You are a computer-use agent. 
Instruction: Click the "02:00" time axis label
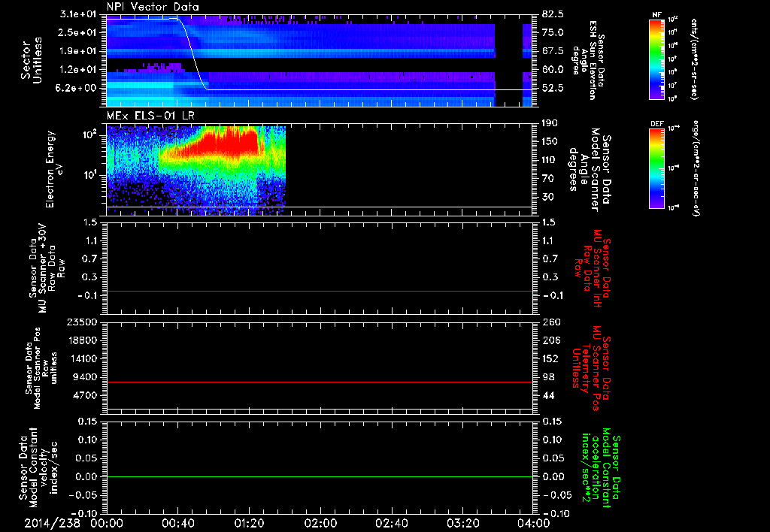coord(320,523)
